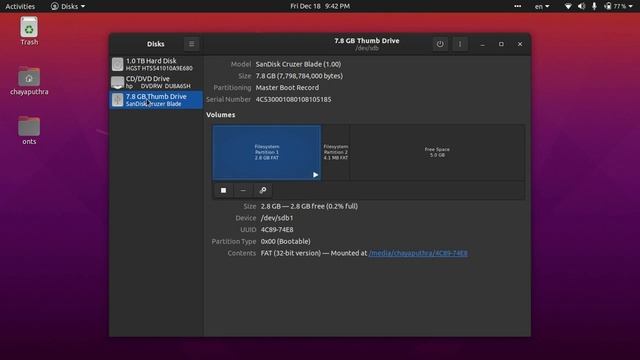
Task: Power off the thumb drive
Action: pos(440,44)
